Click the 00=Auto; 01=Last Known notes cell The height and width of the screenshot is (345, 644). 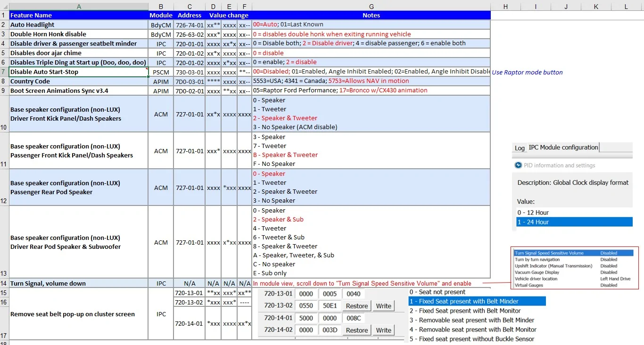tap(372, 25)
